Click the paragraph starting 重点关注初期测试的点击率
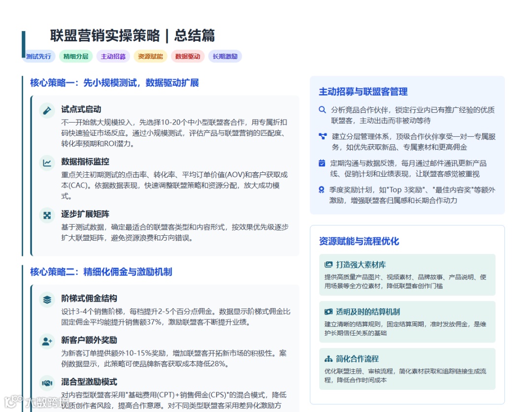This screenshot has width=532, height=412. (x=174, y=185)
